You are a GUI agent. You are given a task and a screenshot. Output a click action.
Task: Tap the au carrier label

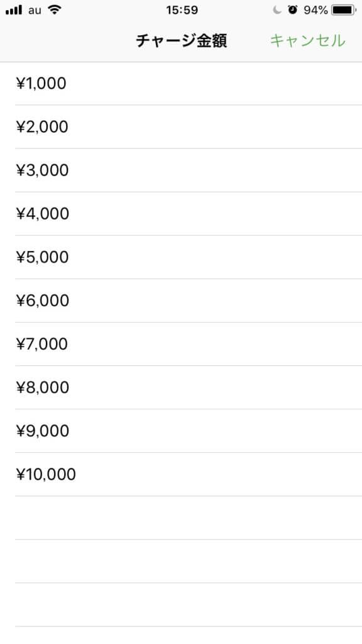pyautogui.click(x=35, y=11)
